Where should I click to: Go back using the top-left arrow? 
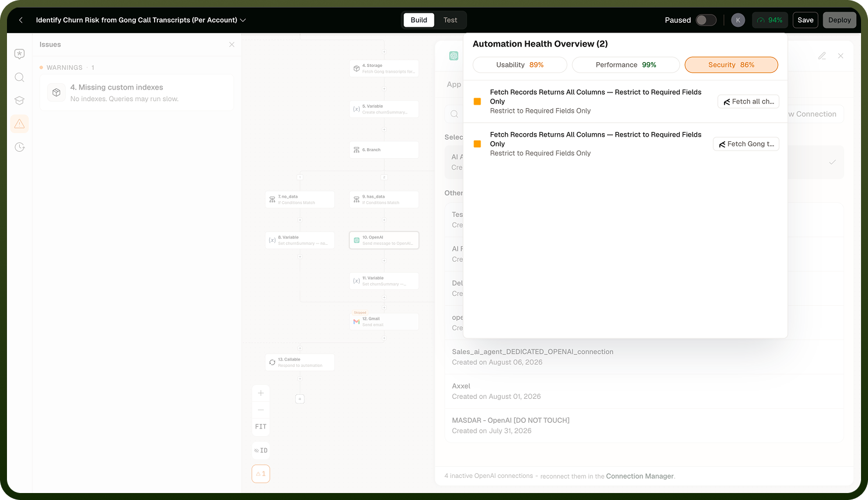click(x=21, y=20)
